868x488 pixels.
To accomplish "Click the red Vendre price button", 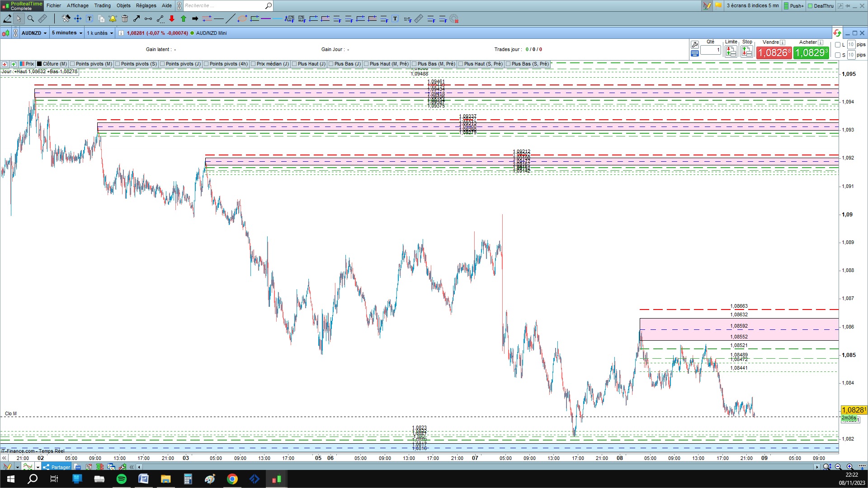I will [x=774, y=52].
